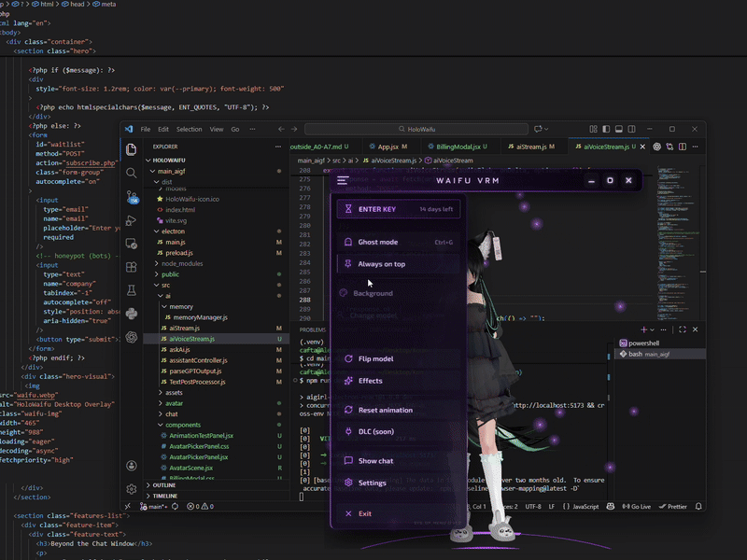The height and width of the screenshot is (560, 747).
Task: Click the DLC (soon) menu entry
Action: pyautogui.click(x=372, y=431)
